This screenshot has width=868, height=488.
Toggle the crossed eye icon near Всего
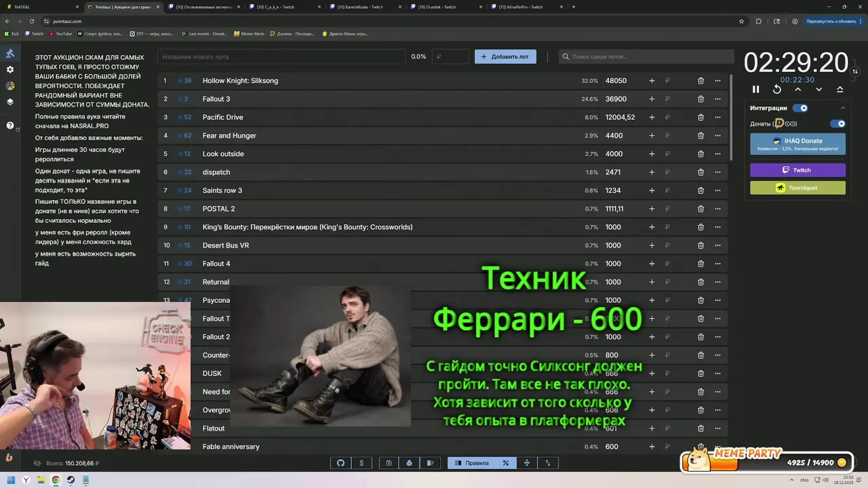click(37, 464)
